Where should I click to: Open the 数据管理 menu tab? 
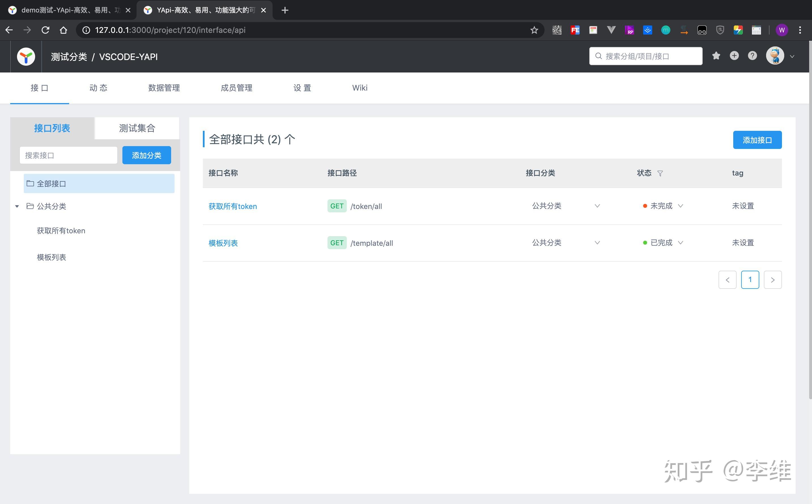click(x=164, y=88)
